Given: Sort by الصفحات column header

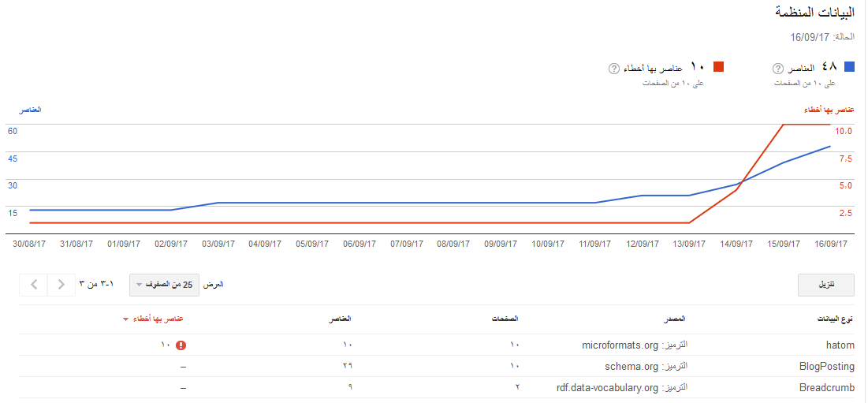Looking at the screenshot, I should (505, 319).
